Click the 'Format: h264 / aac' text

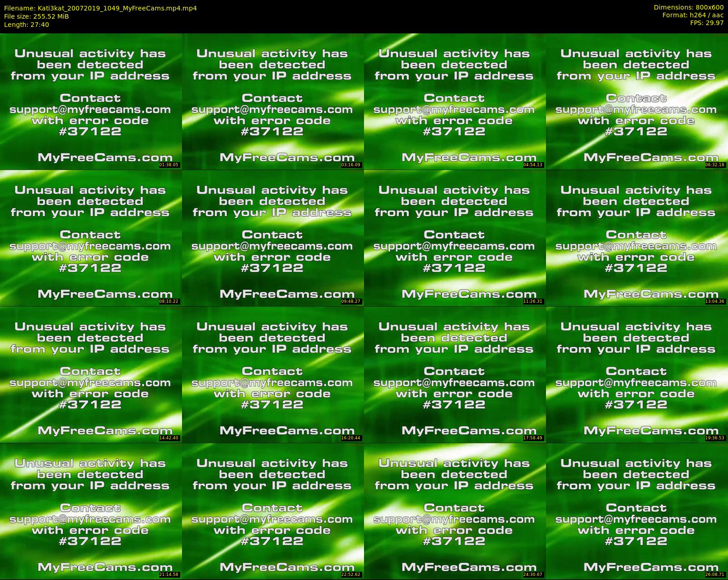(x=693, y=15)
